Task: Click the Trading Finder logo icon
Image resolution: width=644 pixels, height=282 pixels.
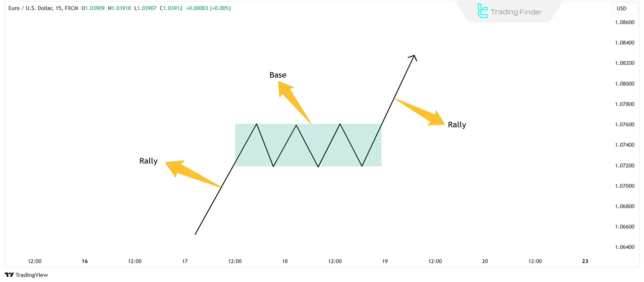Action: pos(482,11)
